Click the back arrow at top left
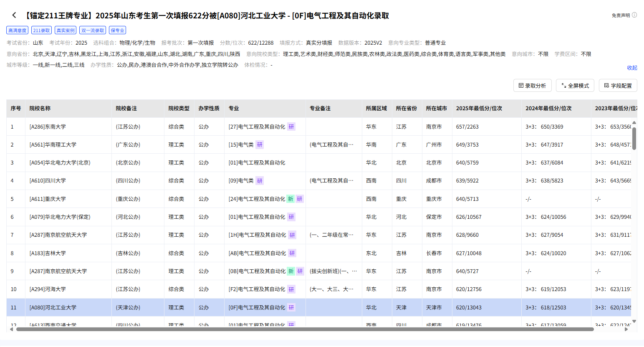The width and height of the screenshot is (644, 347). pyautogui.click(x=14, y=14)
